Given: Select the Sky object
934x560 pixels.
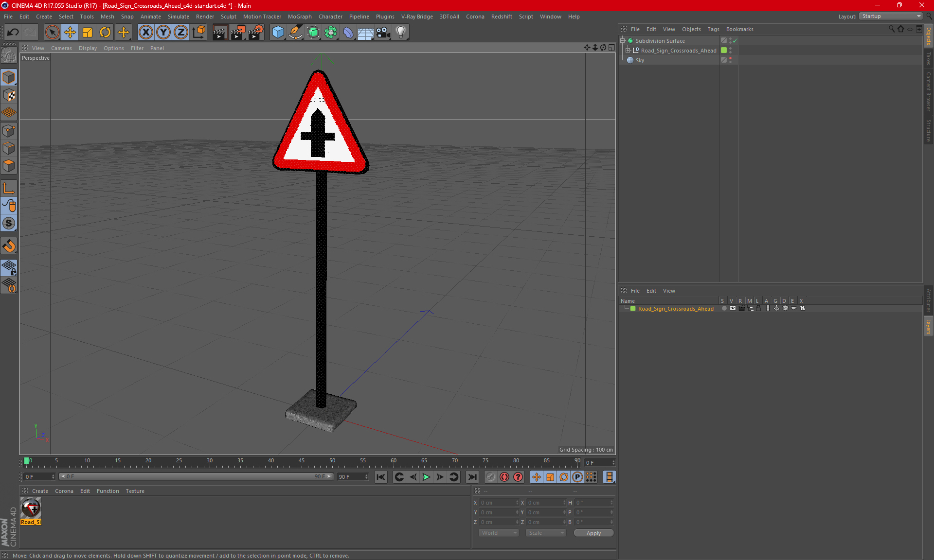Looking at the screenshot, I should (x=640, y=60).
